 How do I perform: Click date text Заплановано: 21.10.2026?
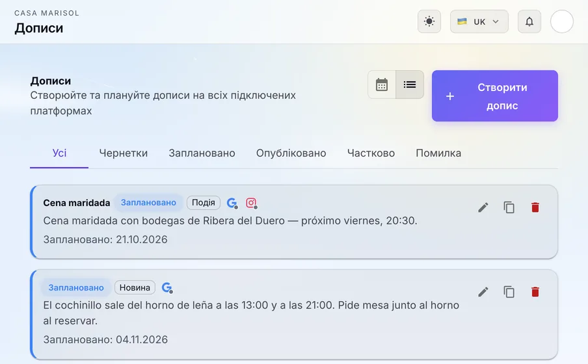pyautogui.click(x=105, y=240)
